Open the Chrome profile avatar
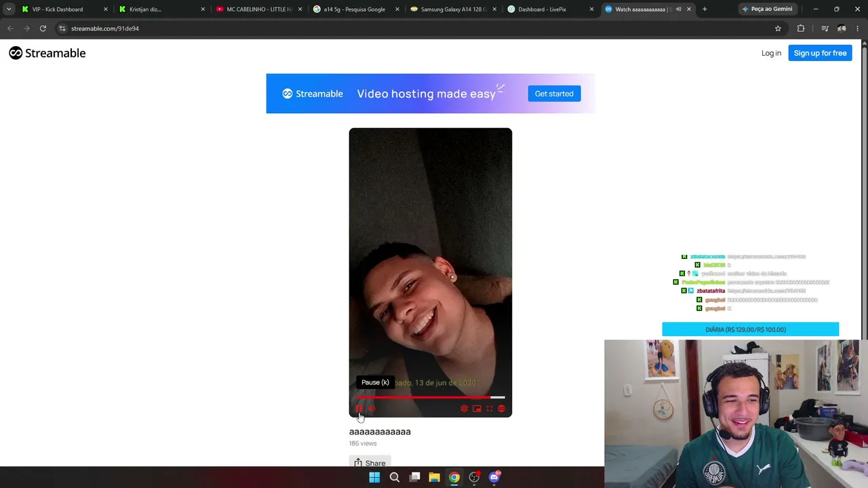Screen dimensions: 868x488 pos(842,28)
